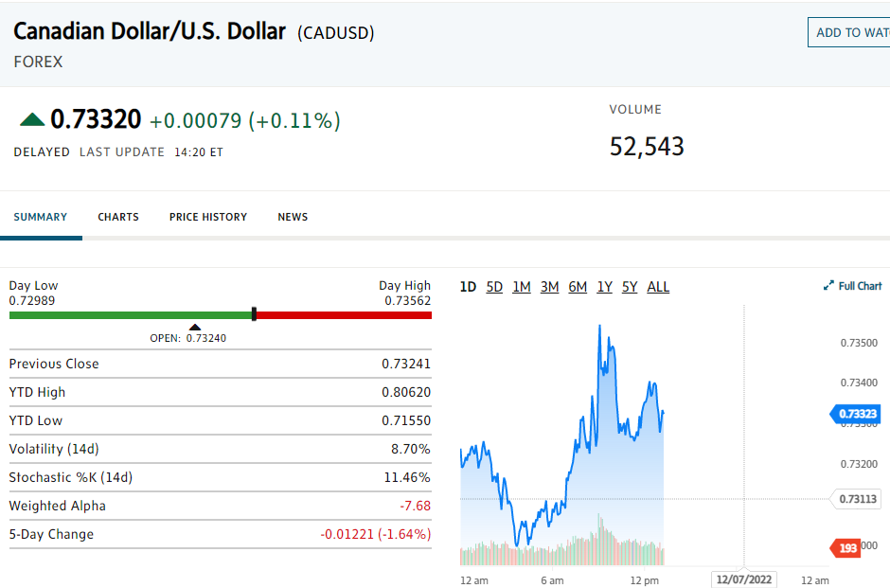Click the green up-arrow price indicator
The height and width of the screenshot is (588, 890).
tap(32, 119)
